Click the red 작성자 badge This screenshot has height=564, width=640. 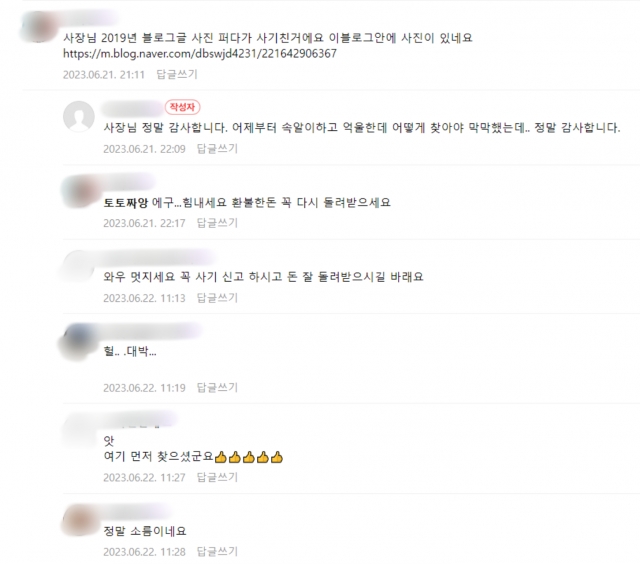point(182,107)
